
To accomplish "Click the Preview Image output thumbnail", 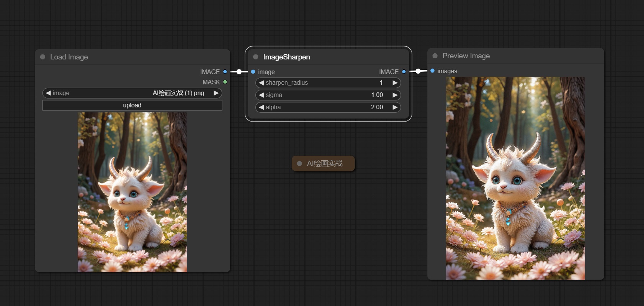I will [515, 178].
